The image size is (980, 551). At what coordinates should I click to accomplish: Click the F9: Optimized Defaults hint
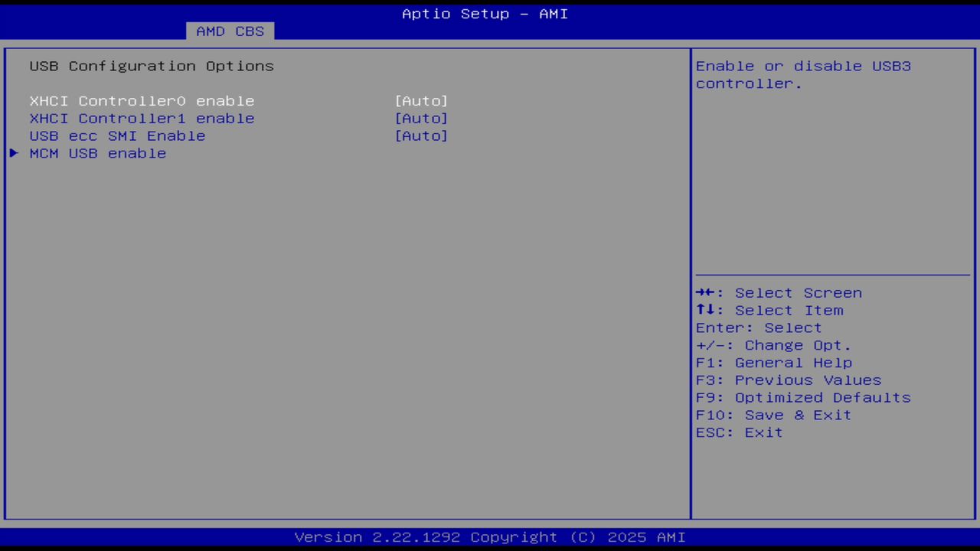[803, 399]
